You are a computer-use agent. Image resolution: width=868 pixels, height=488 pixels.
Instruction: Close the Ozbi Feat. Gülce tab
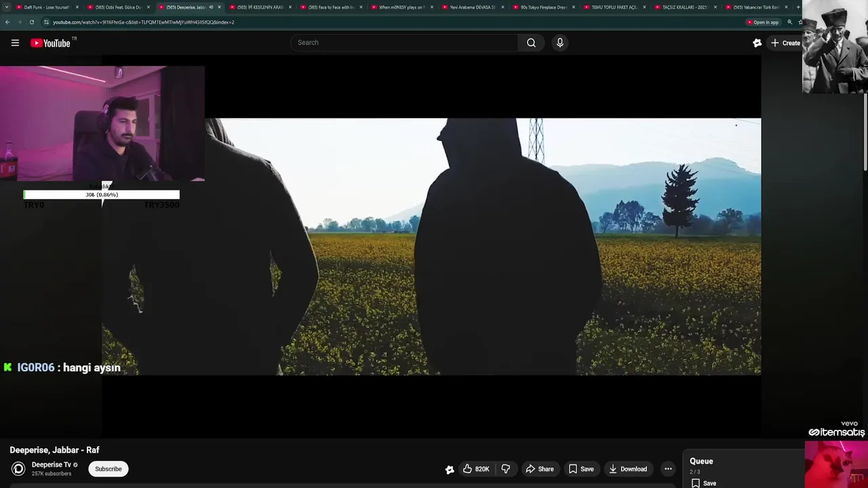pos(149,7)
